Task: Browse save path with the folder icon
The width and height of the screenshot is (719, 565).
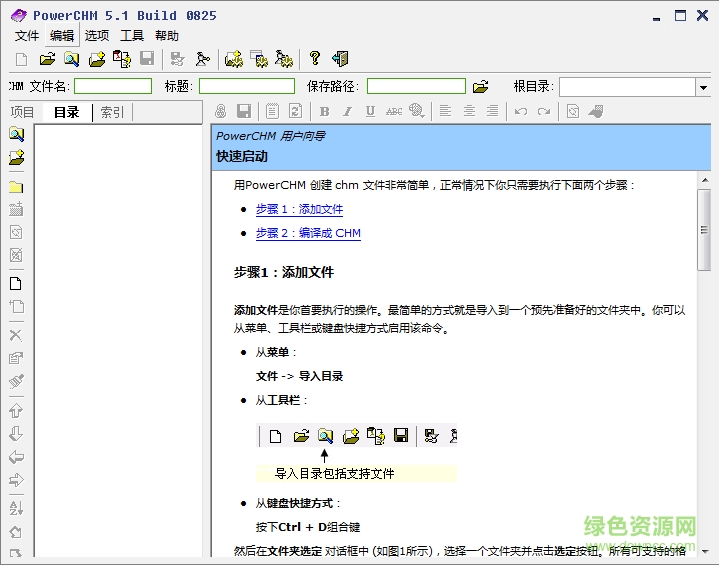Action: tap(480, 87)
